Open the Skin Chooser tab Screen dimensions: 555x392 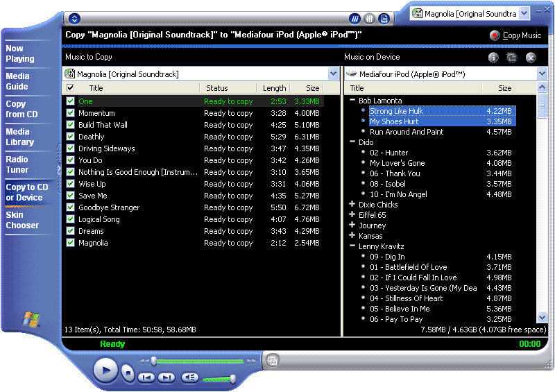coord(22,220)
